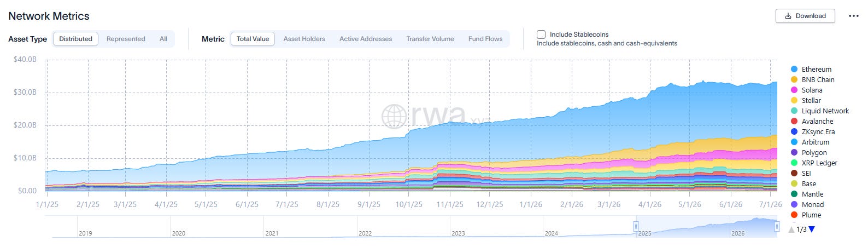
Task: Toggle Base series in the legend
Action: pos(804,183)
